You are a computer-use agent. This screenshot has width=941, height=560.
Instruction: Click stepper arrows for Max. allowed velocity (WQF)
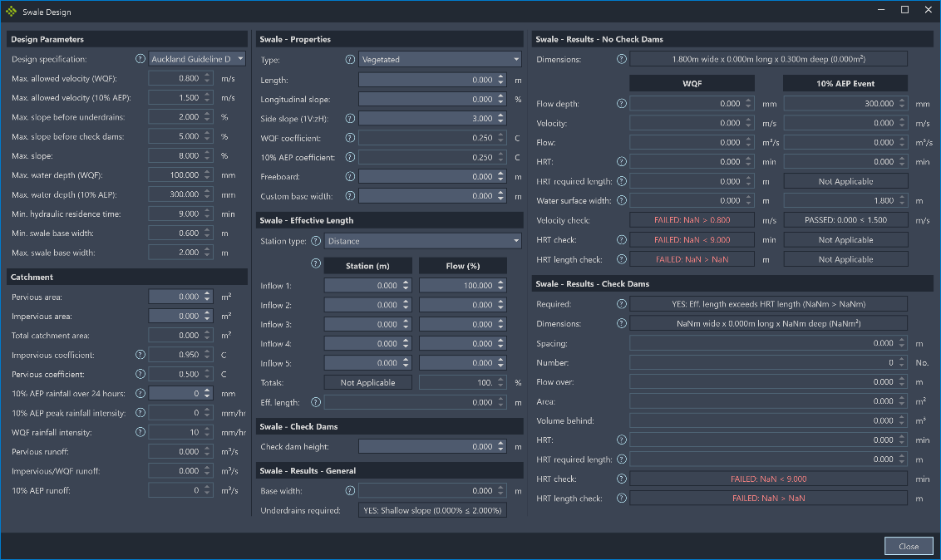[x=207, y=78]
